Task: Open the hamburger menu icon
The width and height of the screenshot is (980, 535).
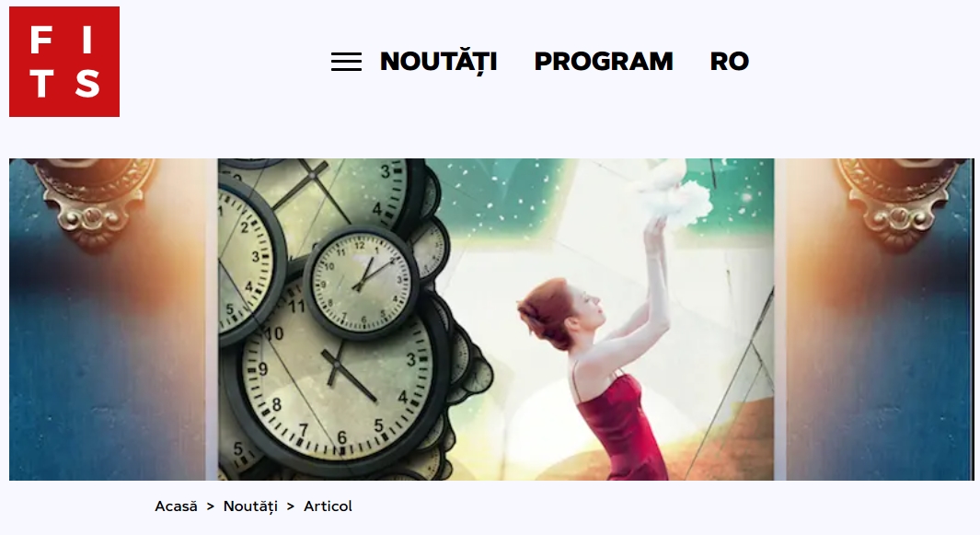Action: click(346, 62)
